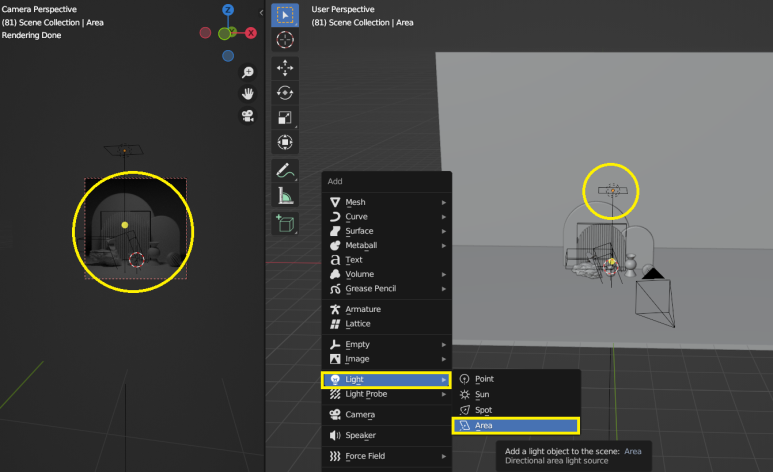Add an Armature object
The width and height of the screenshot is (773, 472).
tap(387, 309)
